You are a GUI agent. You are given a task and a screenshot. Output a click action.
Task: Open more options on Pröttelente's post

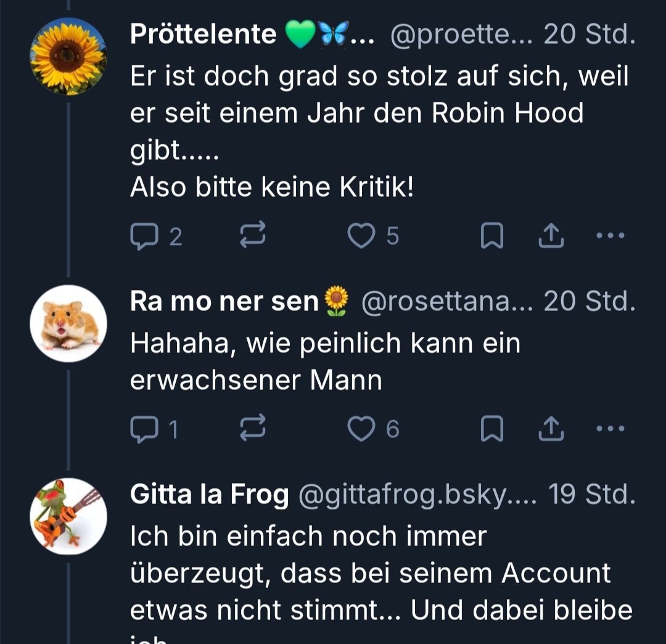[611, 236]
